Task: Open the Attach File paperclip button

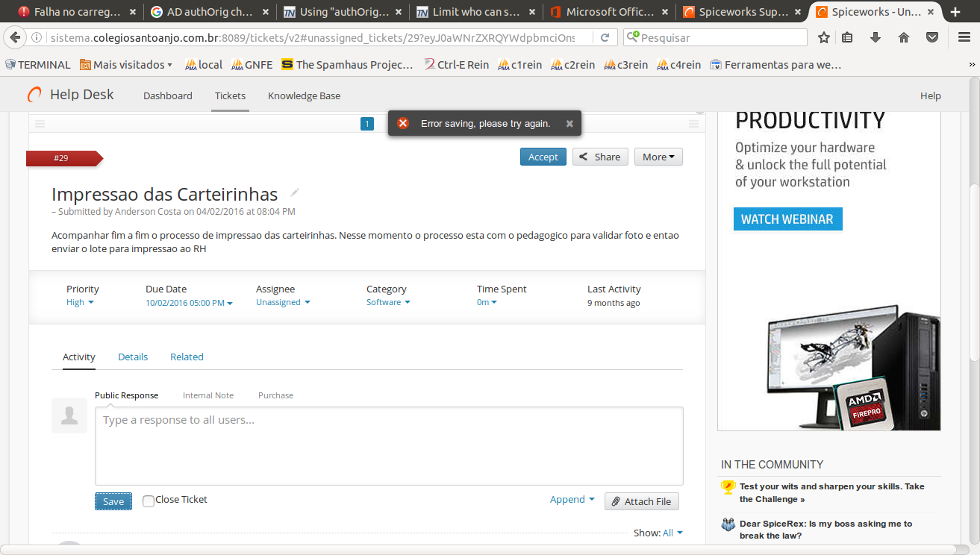Action: tap(641, 501)
